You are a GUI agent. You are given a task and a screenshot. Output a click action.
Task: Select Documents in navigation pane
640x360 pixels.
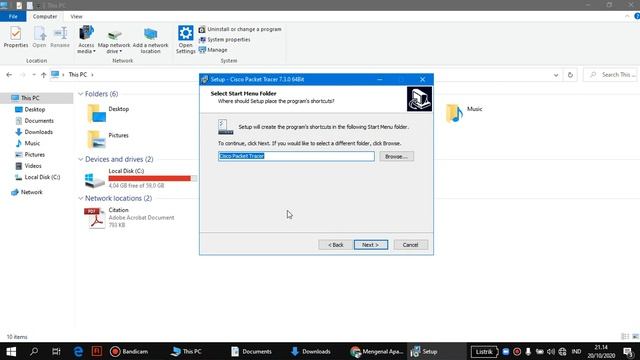coord(39,121)
